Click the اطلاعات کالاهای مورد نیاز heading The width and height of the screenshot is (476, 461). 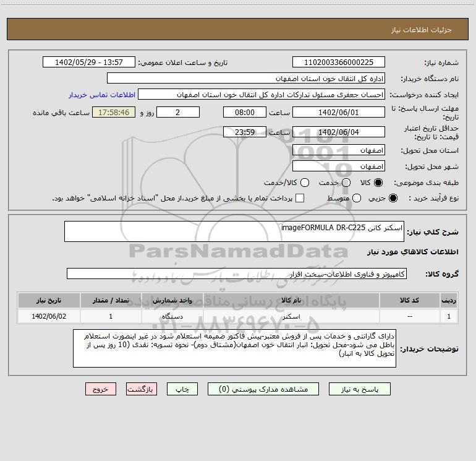[412, 252]
